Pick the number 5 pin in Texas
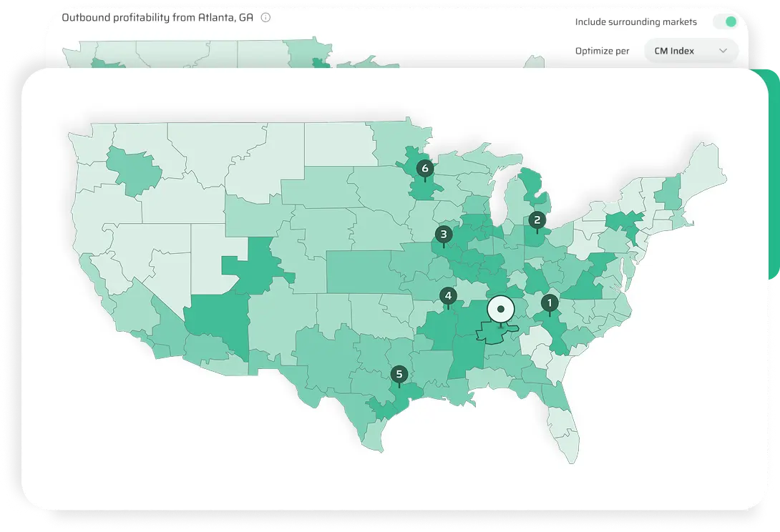 (x=399, y=374)
